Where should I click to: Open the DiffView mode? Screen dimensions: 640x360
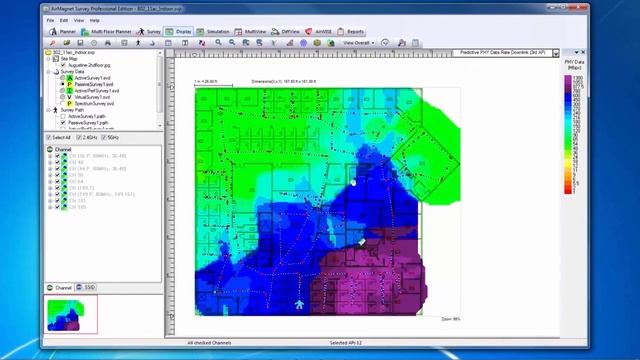click(285, 32)
